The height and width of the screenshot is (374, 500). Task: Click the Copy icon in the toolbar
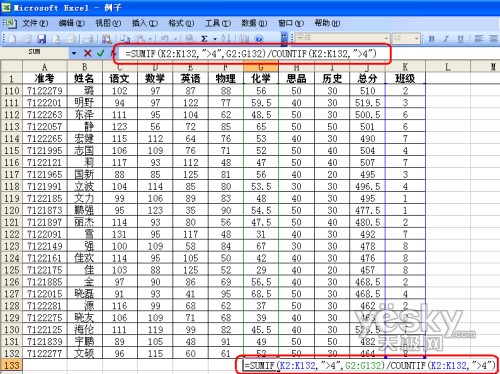(x=125, y=39)
